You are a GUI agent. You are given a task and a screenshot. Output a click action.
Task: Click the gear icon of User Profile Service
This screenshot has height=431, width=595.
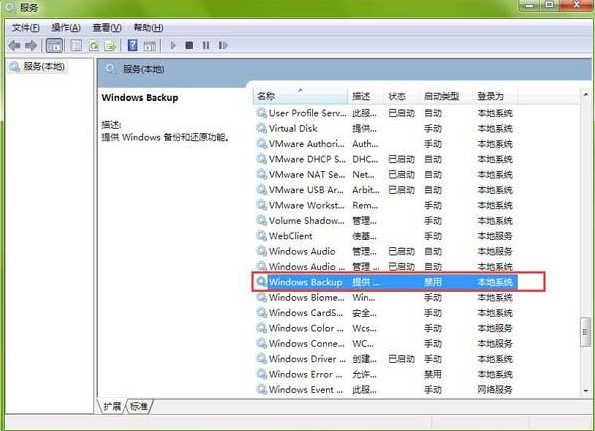tap(261, 113)
